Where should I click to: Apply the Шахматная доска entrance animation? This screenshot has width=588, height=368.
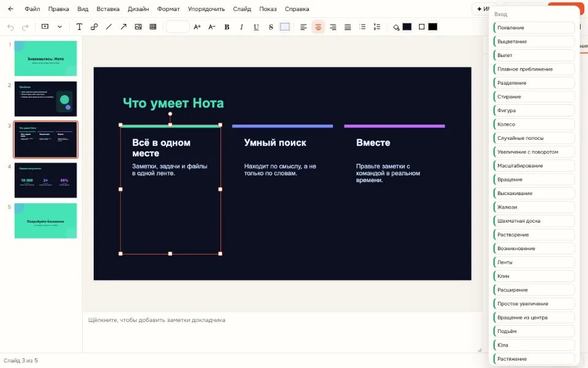[x=534, y=221]
